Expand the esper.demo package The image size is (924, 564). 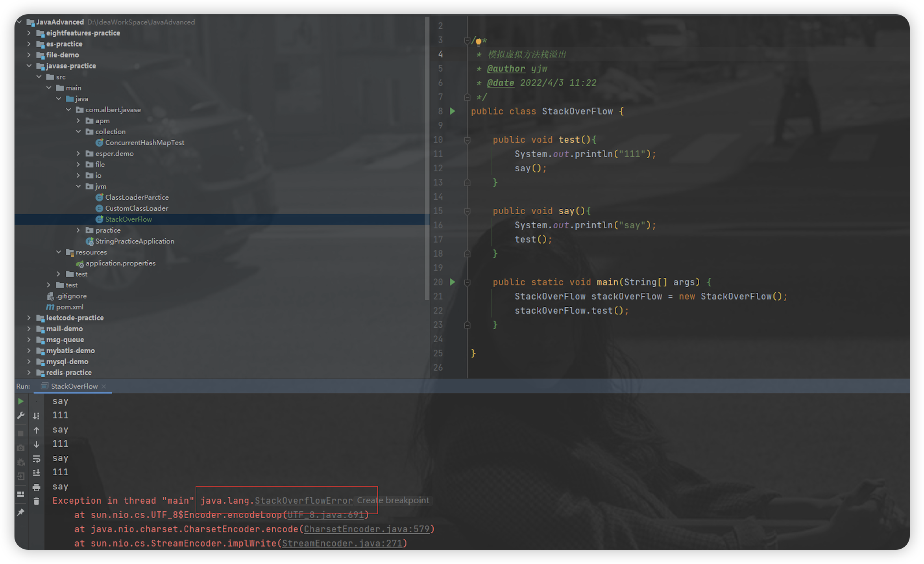[x=78, y=154]
